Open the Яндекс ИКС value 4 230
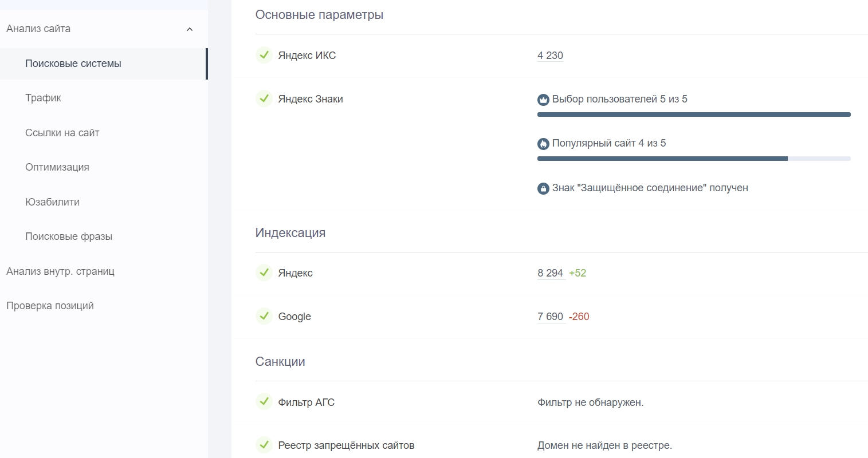The height and width of the screenshot is (458, 868). (x=550, y=56)
